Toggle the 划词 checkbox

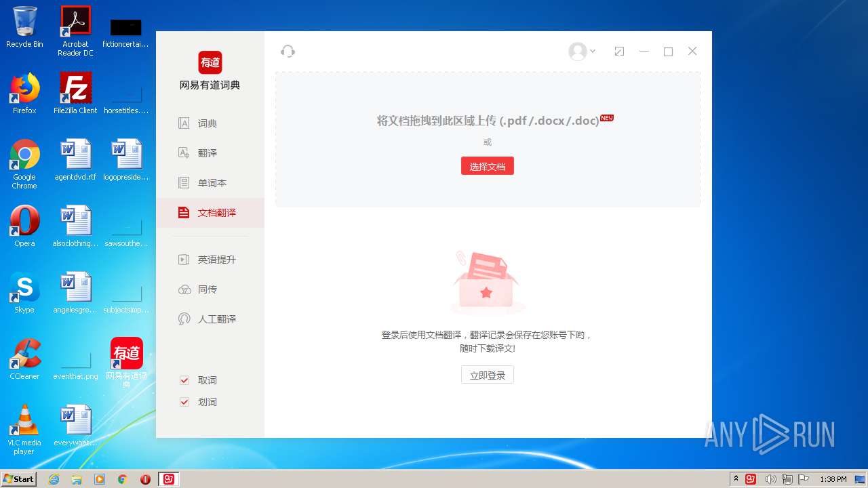184,402
